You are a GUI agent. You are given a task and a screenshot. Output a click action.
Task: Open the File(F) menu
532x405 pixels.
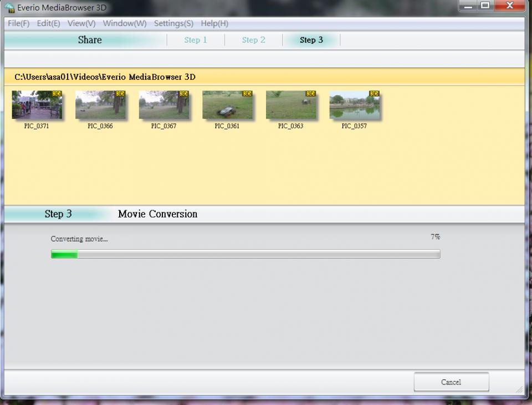(19, 23)
